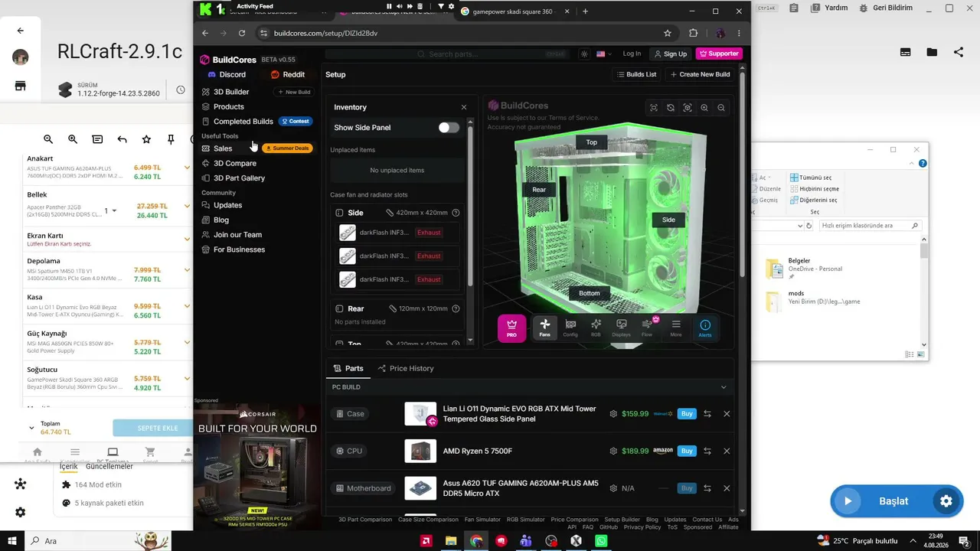Image resolution: width=980 pixels, height=551 pixels.
Task: Open the Flow airflow tool
Action: click(647, 328)
